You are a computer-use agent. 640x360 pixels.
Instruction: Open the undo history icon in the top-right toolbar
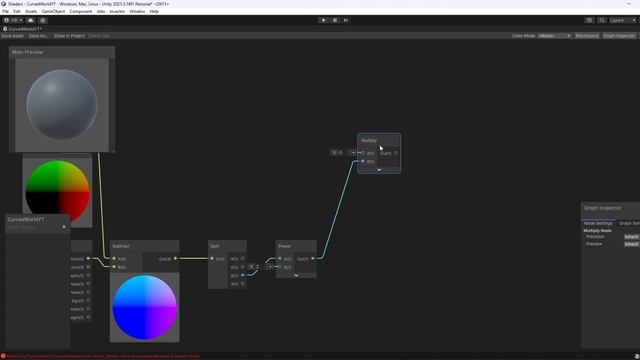[x=589, y=20]
